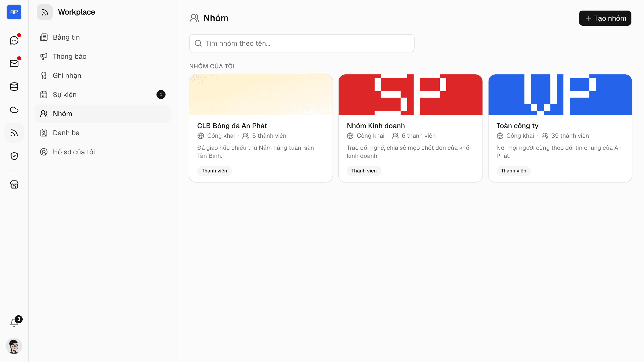
Task: Click the user avatar at bottom left
Action: coord(14,346)
